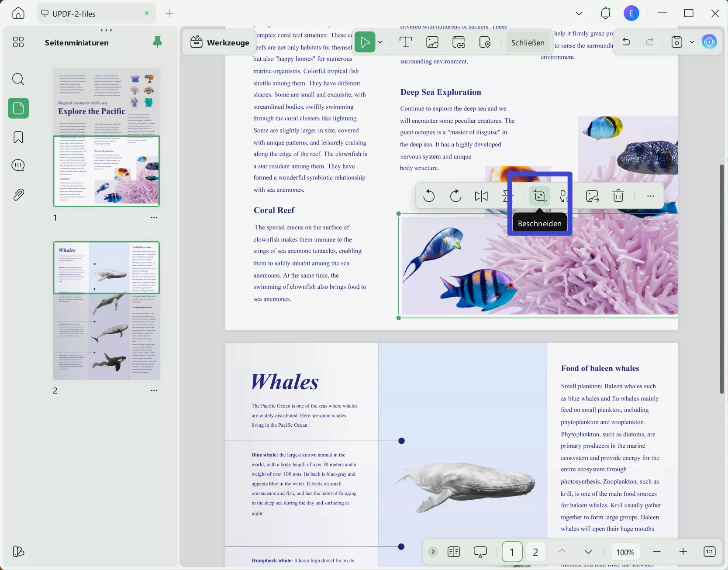Click the Schließen button
The width and height of the screenshot is (728, 570).
click(528, 42)
